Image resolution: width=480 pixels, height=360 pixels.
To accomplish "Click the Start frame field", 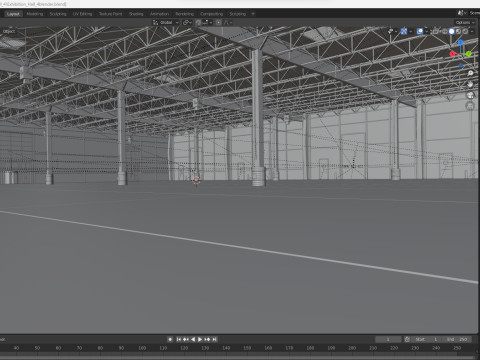I will pyautogui.click(x=426, y=339).
